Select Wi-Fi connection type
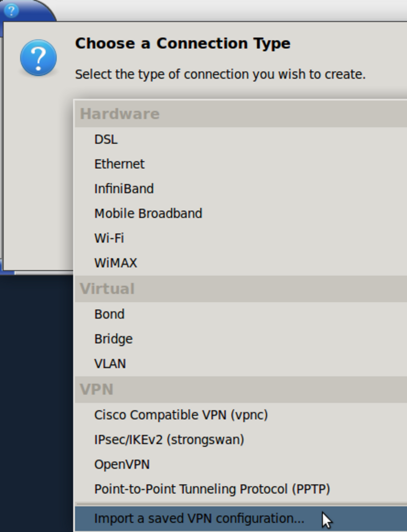Image resolution: width=407 pixels, height=532 pixels. [x=109, y=238]
